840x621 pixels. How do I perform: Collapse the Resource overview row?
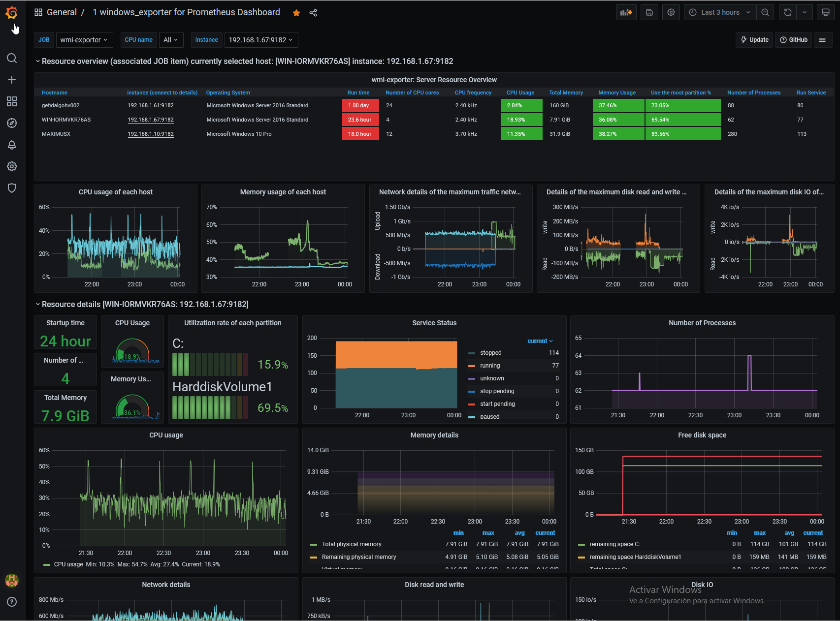(x=38, y=61)
